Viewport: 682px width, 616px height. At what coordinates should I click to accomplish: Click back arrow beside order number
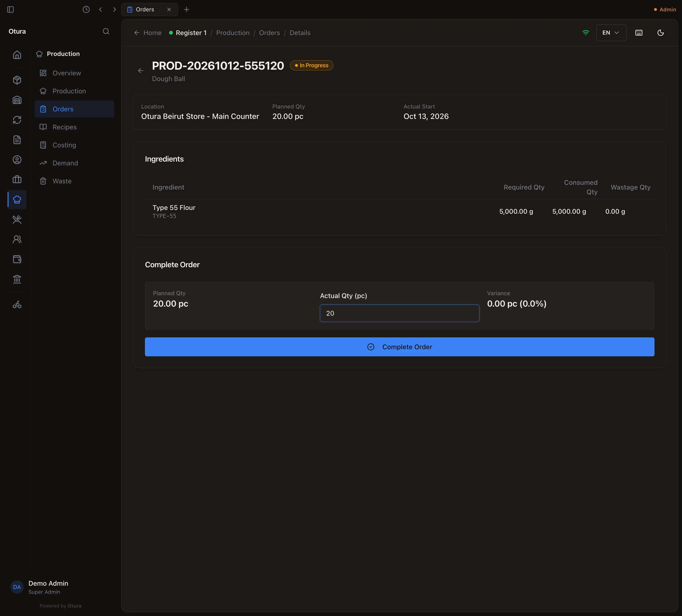pyautogui.click(x=141, y=71)
